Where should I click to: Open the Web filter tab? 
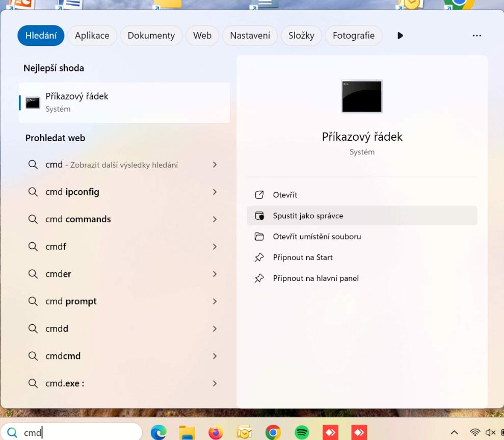(x=202, y=35)
